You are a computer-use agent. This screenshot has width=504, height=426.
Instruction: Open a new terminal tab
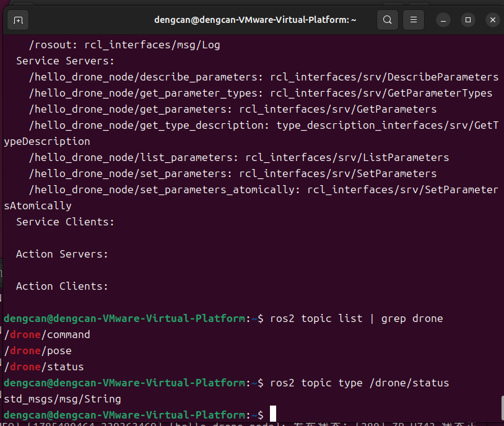point(18,20)
